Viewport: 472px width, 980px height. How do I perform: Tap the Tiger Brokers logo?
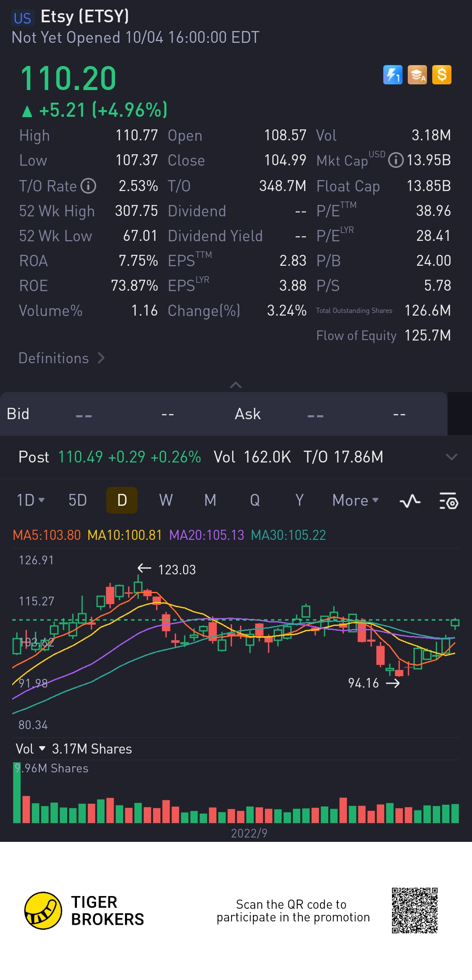tap(84, 911)
